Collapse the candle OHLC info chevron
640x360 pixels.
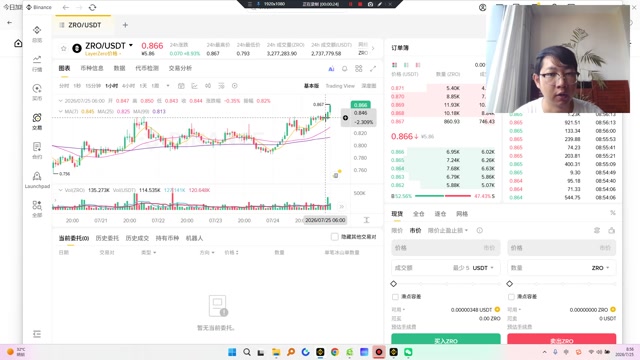point(61,100)
